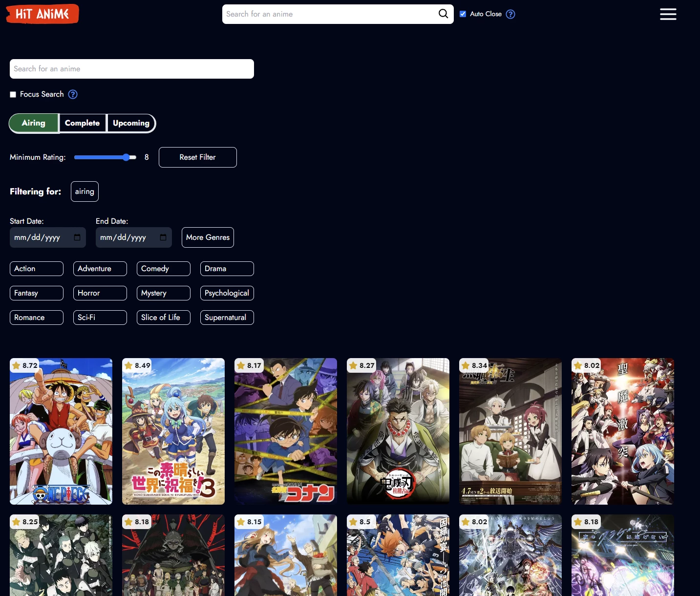700x596 pixels.
Task: Remove the airing filter tag
Action: pyautogui.click(x=85, y=192)
